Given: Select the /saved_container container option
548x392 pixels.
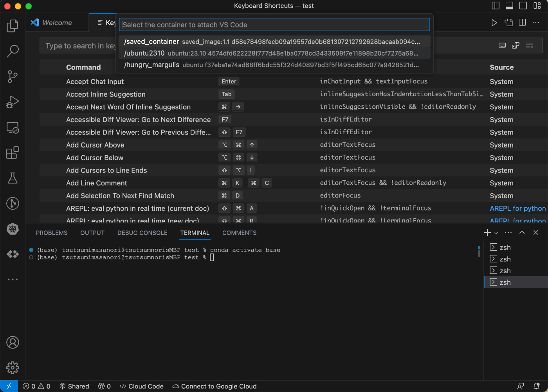Looking at the screenshot, I should coord(274,41).
